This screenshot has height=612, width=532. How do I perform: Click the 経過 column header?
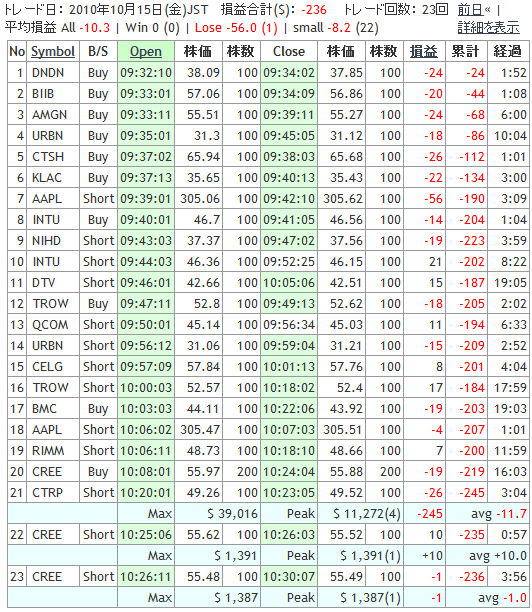[507, 51]
